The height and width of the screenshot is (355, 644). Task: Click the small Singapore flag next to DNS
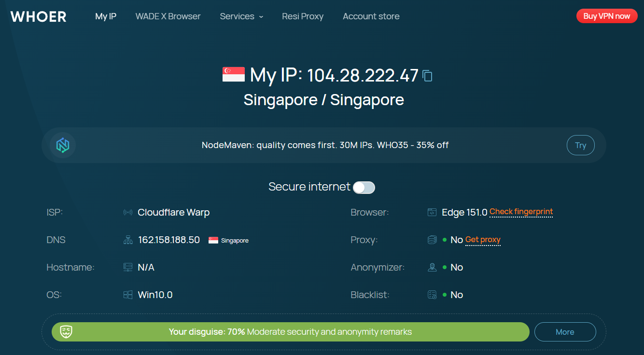pyautogui.click(x=213, y=240)
